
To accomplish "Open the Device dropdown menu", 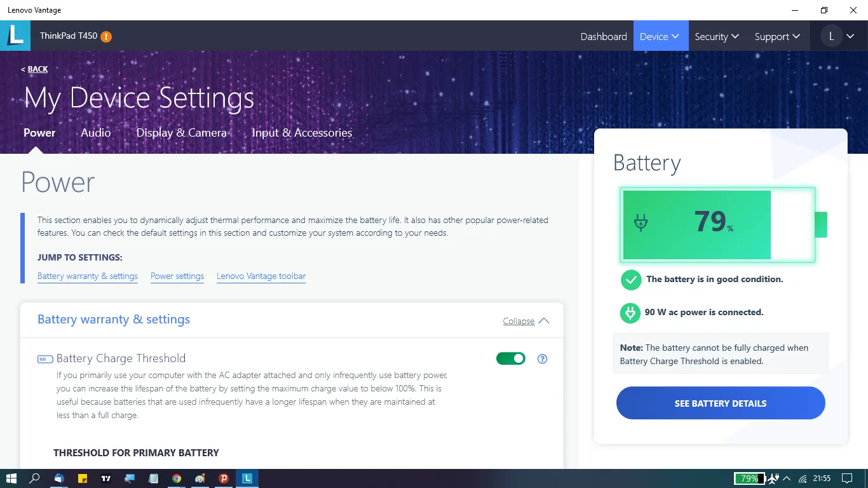I will pos(661,36).
